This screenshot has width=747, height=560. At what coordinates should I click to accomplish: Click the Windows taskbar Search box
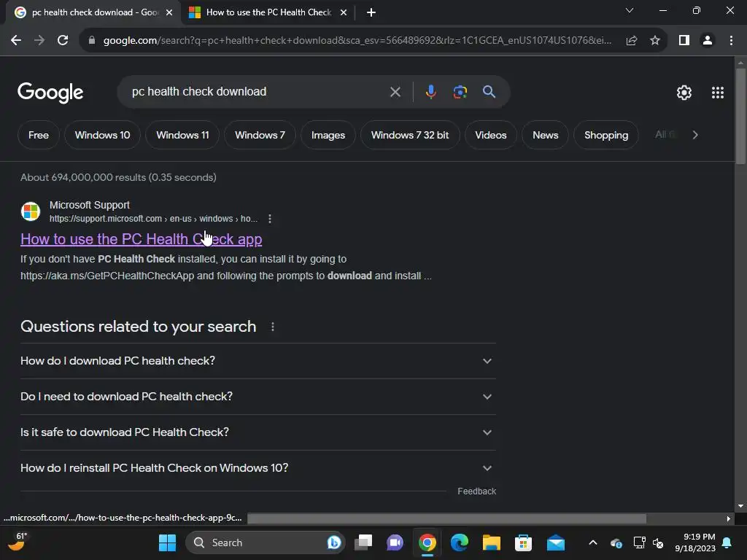pyautogui.click(x=264, y=542)
